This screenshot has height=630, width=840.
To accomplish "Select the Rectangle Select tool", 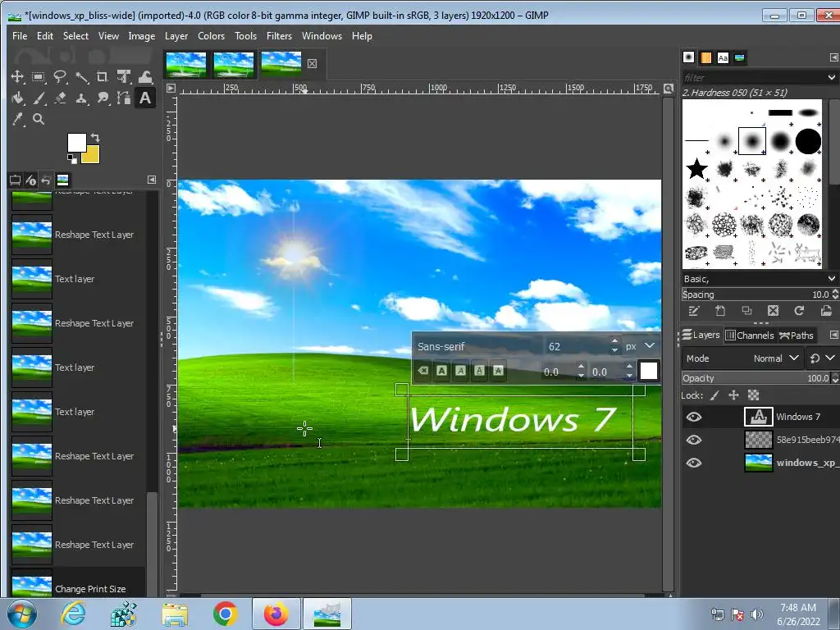I will (x=38, y=76).
